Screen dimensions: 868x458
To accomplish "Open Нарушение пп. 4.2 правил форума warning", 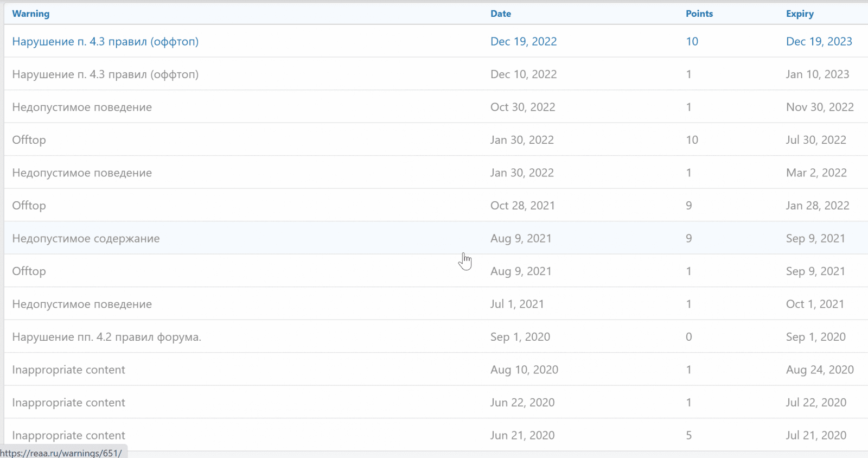I will point(106,337).
